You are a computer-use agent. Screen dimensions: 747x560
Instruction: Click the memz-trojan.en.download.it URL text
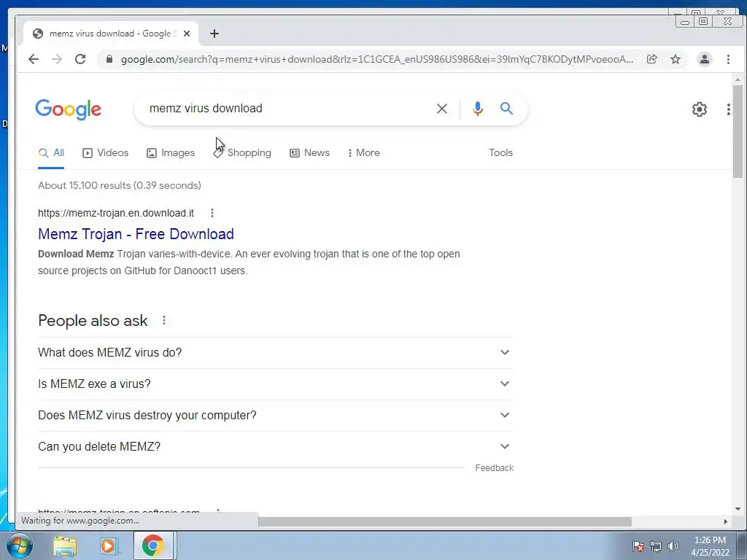[x=116, y=213]
